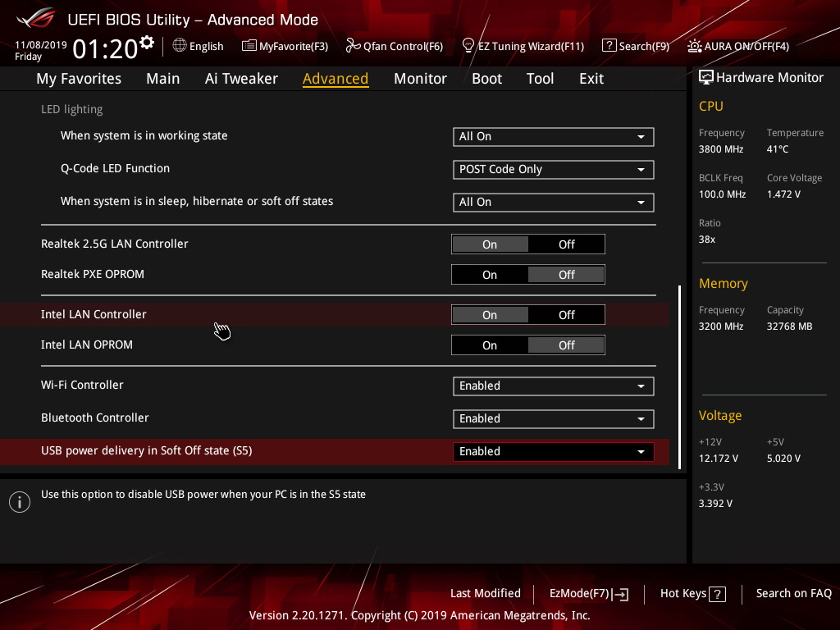The height and width of the screenshot is (630, 840).
Task: Select Intel LAN OPROM label
Action: pyautogui.click(x=87, y=345)
